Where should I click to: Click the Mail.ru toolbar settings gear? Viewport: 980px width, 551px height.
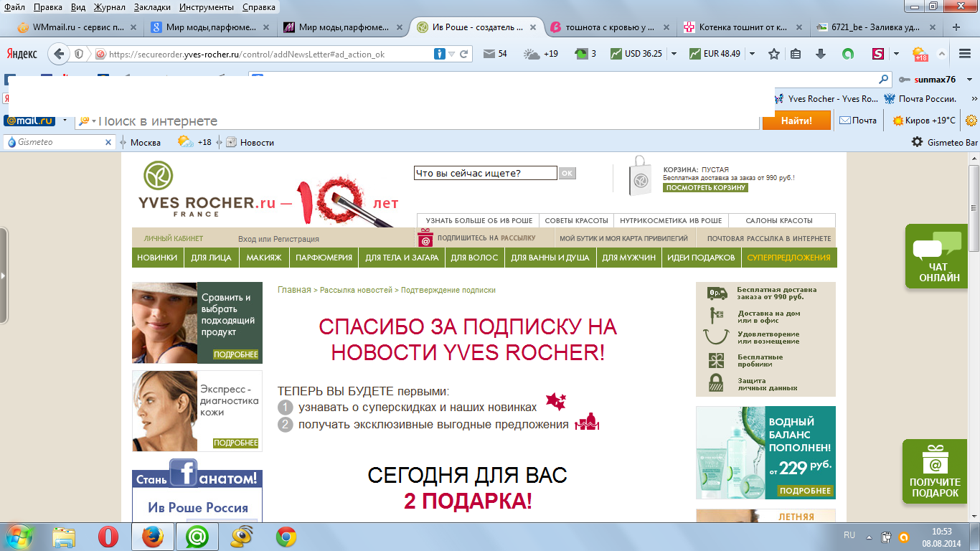[971, 121]
